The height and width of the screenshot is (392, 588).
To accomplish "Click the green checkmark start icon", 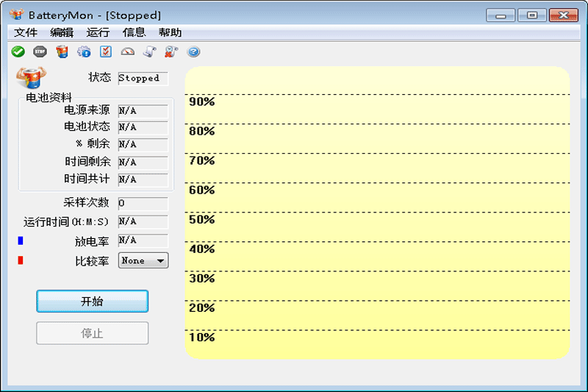I will point(18,51).
